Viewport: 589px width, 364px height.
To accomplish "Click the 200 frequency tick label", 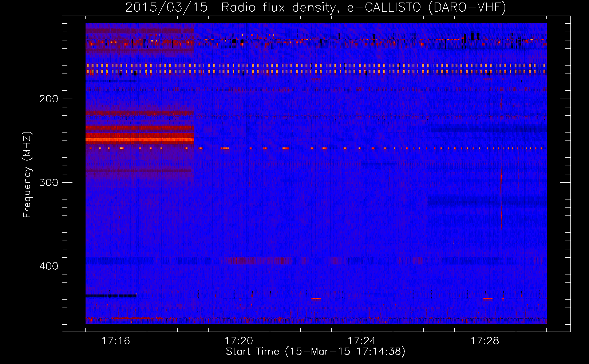I will (49, 99).
